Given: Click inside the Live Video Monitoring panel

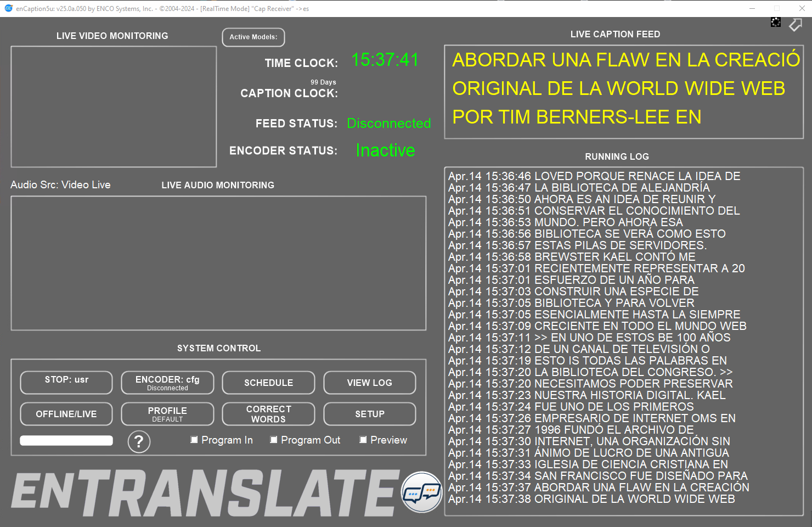Looking at the screenshot, I should (114, 106).
